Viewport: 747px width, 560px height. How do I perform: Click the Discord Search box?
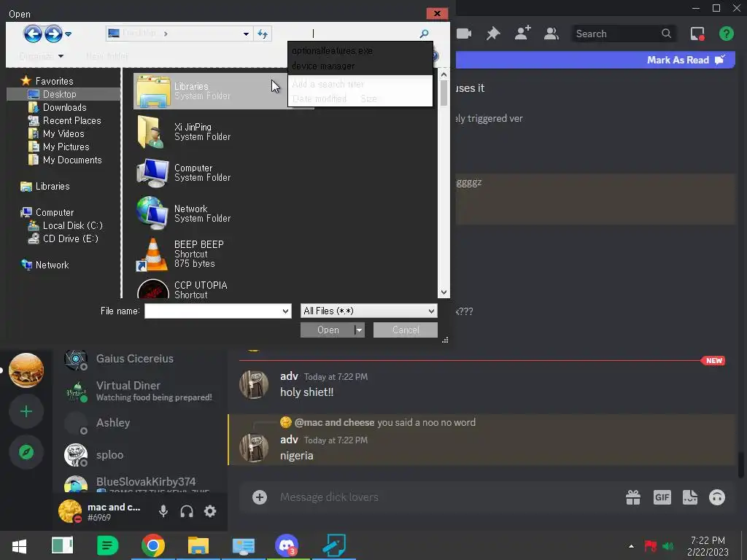click(x=624, y=34)
